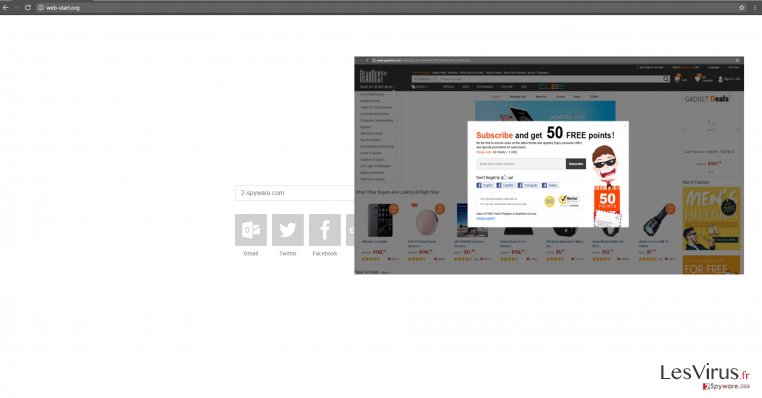Open the Facebook shortcut tile
Image resolution: width=762 pixels, height=398 pixels.
tap(325, 230)
